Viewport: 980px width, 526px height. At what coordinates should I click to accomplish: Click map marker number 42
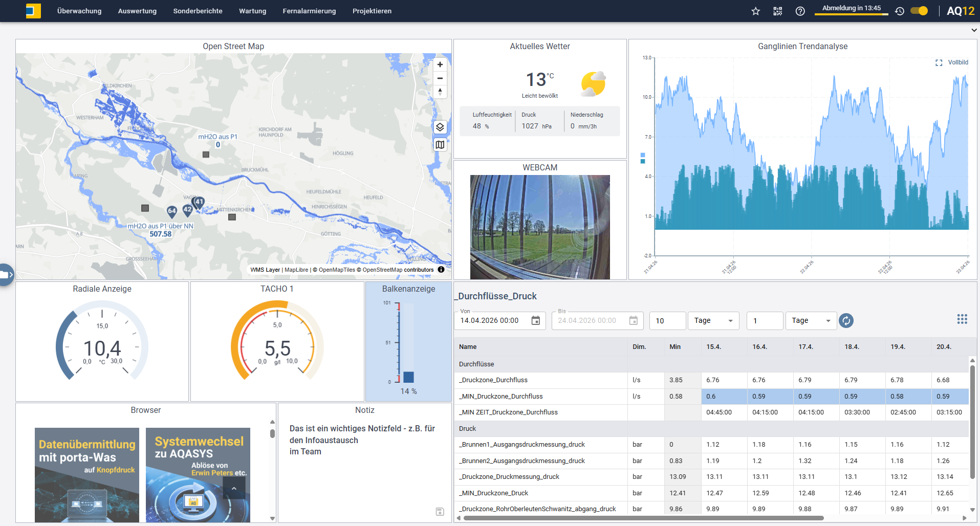188,210
